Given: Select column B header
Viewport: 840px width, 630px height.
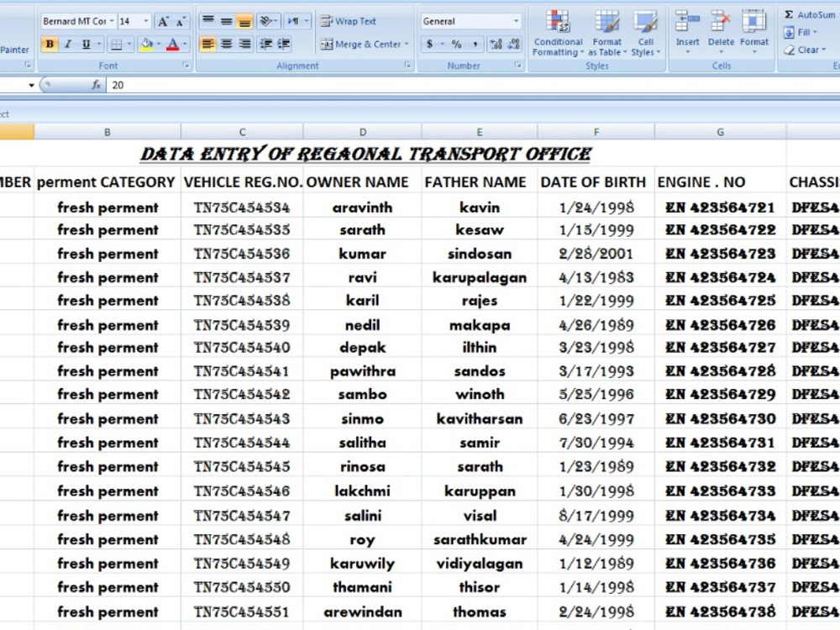Looking at the screenshot, I should [108, 132].
